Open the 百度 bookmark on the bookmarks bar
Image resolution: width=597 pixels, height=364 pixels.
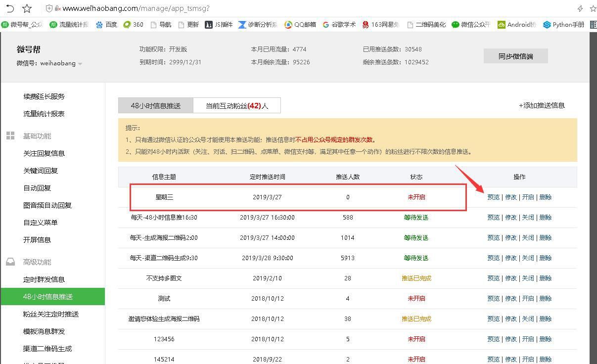pos(106,24)
